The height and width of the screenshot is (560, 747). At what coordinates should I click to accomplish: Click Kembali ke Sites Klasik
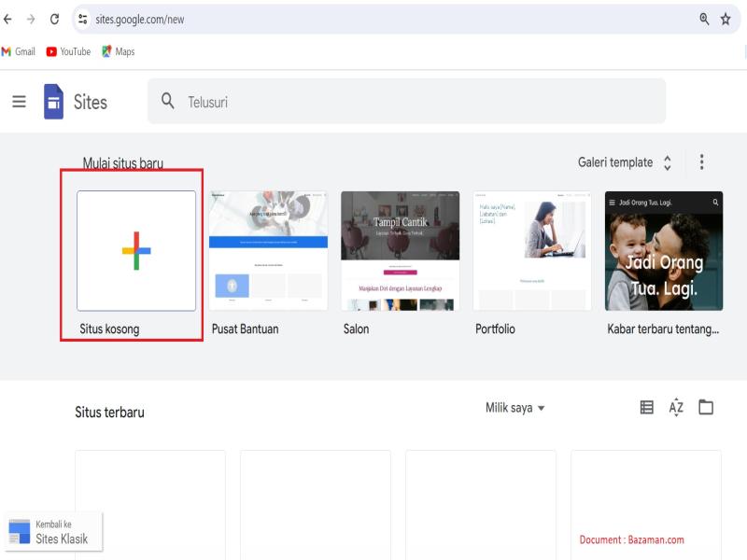(x=53, y=532)
